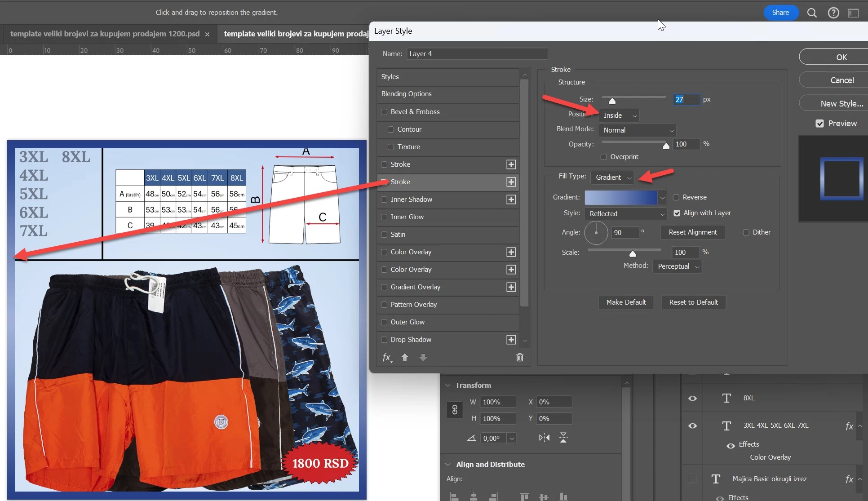Image resolution: width=868 pixels, height=501 pixels.
Task: Click the flip horizontal icon in Transform
Action: point(544,438)
